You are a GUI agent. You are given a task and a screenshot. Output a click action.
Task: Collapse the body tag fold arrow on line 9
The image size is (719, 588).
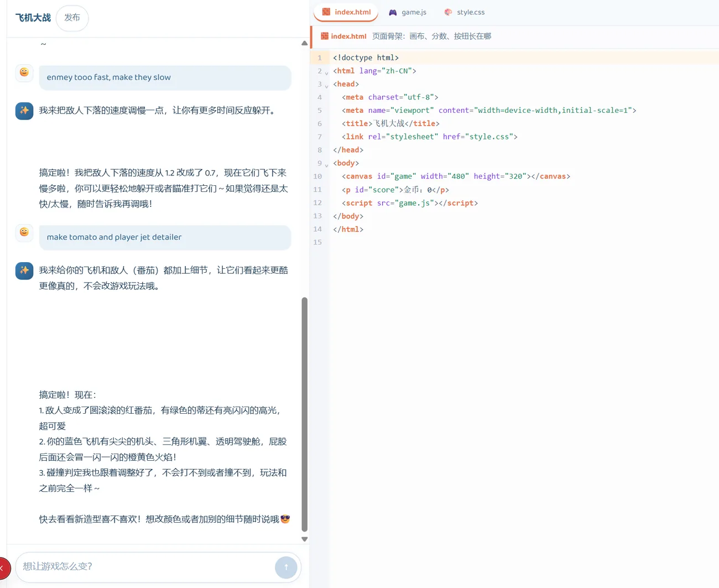[x=326, y=165]
